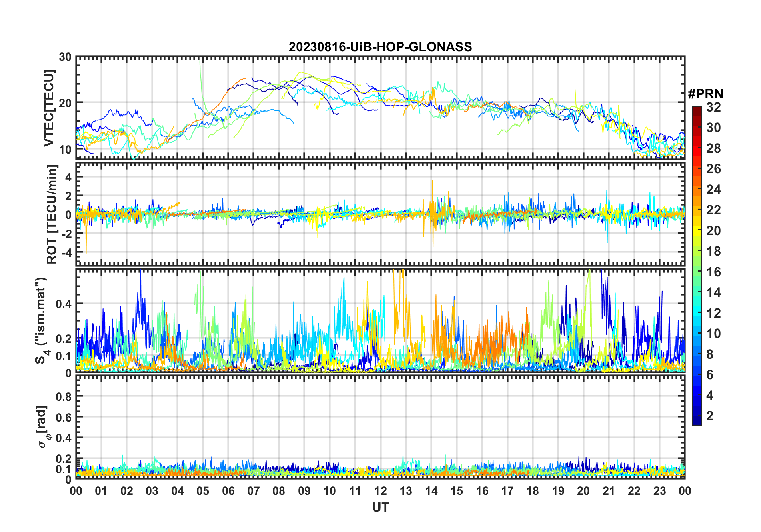This screenshot has width=761, height=532.
Task: Click the S4 y-axis tick label 0.4
Action: coord(64,304)
